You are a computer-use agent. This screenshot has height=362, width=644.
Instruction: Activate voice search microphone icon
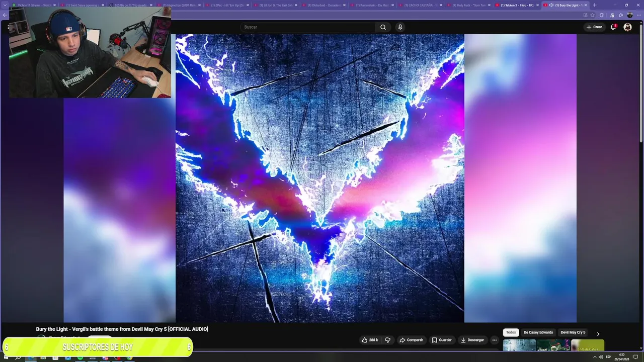click(x=400, y=27)
